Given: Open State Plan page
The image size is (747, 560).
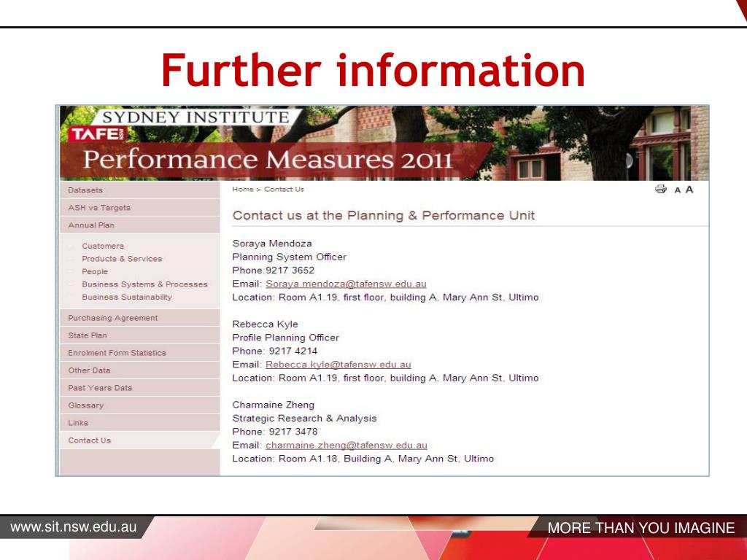Looking at the screenshot, I should pos(139,335).
